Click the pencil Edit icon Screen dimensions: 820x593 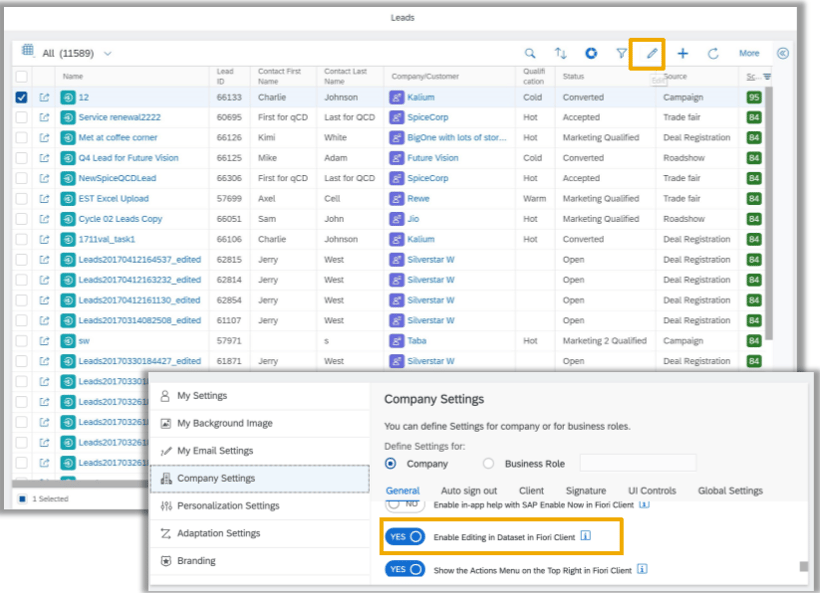tap(652, 53)
